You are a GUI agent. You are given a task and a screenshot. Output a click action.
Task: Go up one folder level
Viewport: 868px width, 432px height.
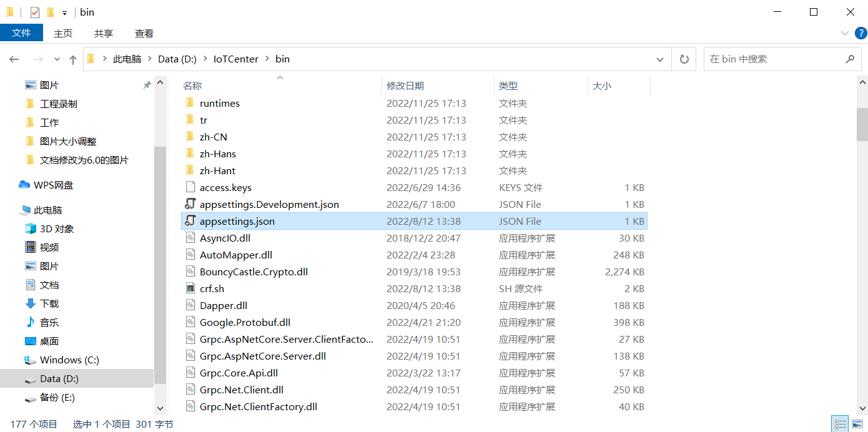[x=73, y=59]
